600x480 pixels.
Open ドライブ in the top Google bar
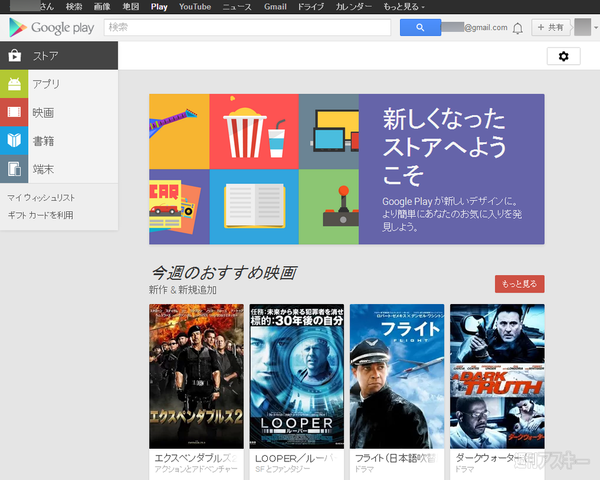click(311, 7)
